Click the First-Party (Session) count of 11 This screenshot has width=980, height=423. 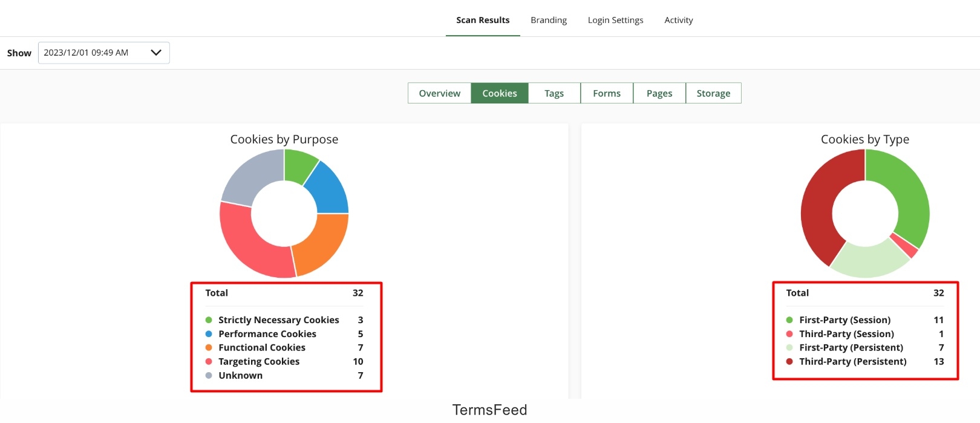(x=939, y=320)
